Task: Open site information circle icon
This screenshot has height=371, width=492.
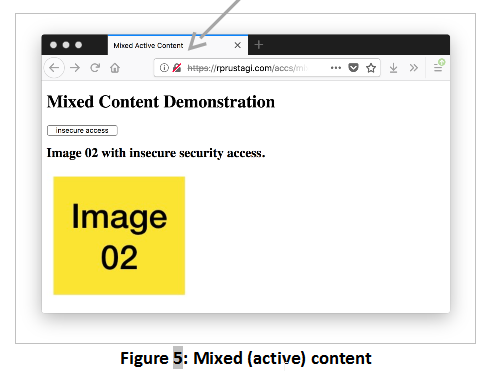Action: coord(164,68)
